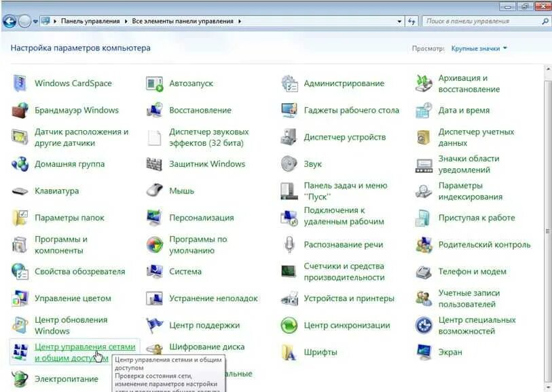Screen dimensions: 552x392
Task: Click the Брандмауэр Windows icon
Action: (20, 111)
